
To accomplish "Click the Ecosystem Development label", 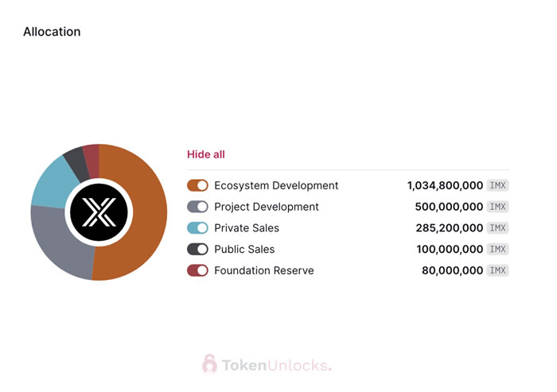I will point(276,185).
